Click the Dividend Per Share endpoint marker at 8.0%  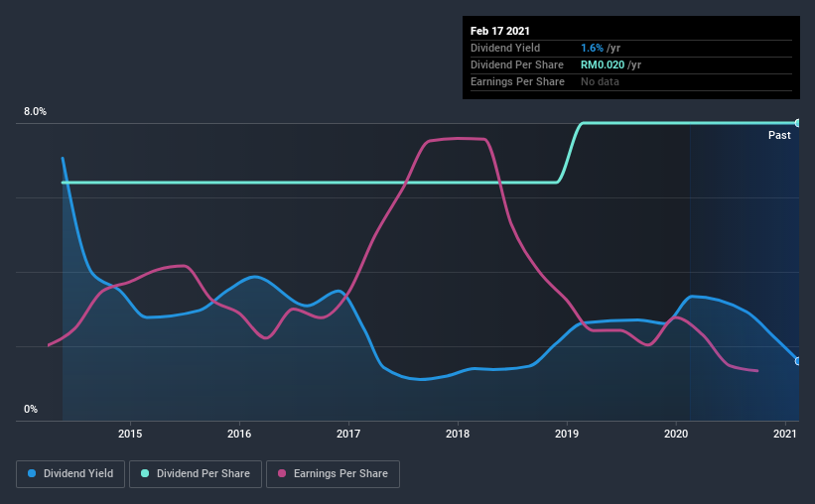pyautogui.click(x=797, y=123)
